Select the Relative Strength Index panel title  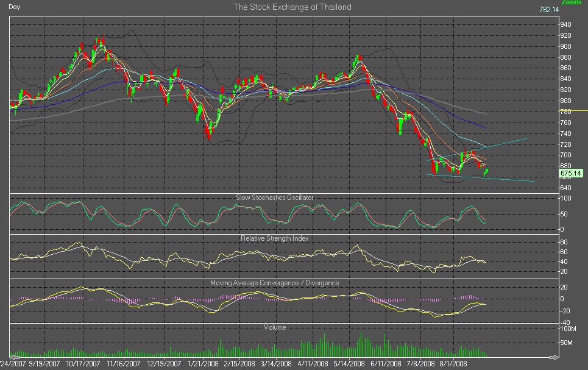[x=274, y=238]
